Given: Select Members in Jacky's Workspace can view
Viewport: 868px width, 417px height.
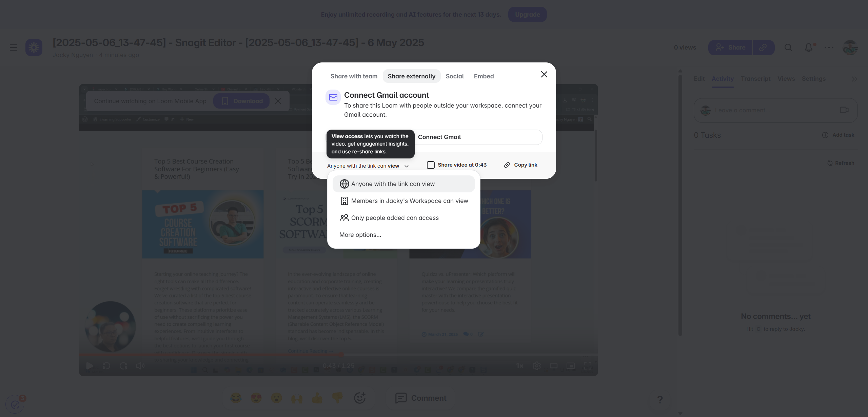Looking at the screenshot, I should 409,201.
